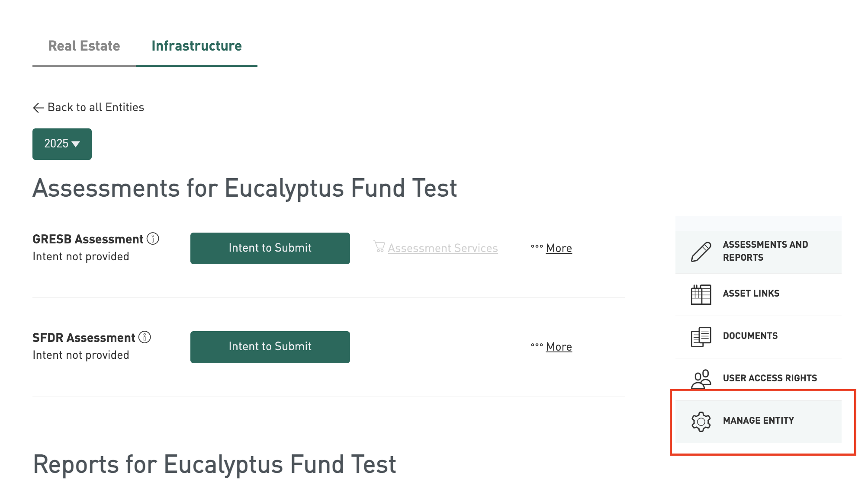Open the Assessment Services link
868x492 pixels.
click(x=443, y=248)
